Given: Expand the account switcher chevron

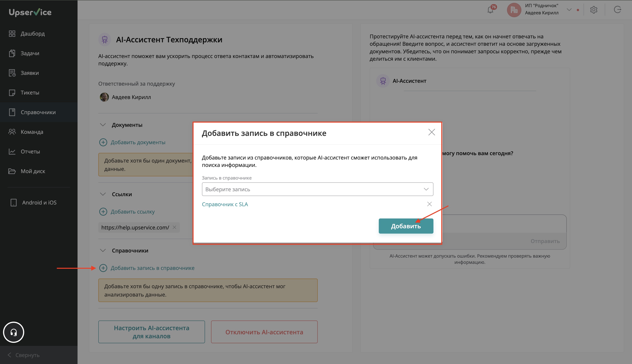Looking at the screenshot, I should [569, 10].
